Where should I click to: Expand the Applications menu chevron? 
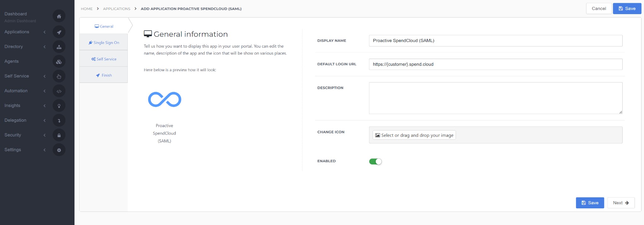pos(45,32)
